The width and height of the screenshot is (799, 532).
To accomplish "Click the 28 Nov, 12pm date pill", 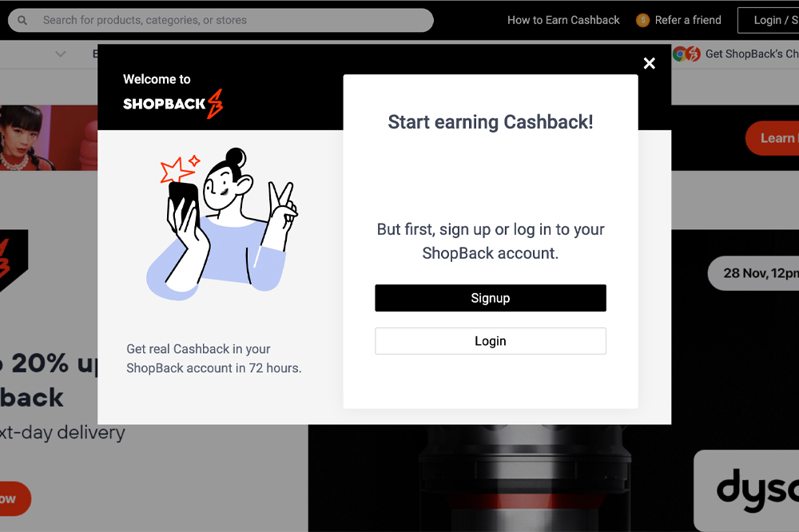I will click(x=753, y=274).
